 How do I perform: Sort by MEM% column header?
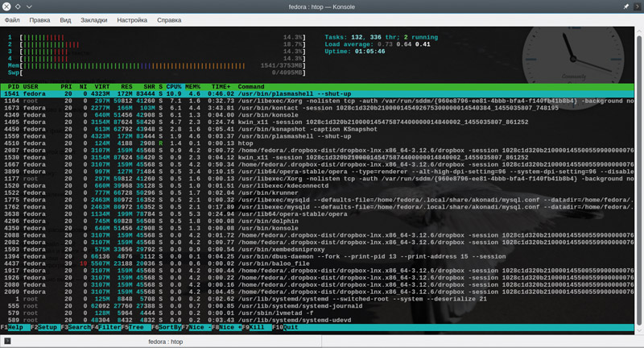(x=192, y=87)
